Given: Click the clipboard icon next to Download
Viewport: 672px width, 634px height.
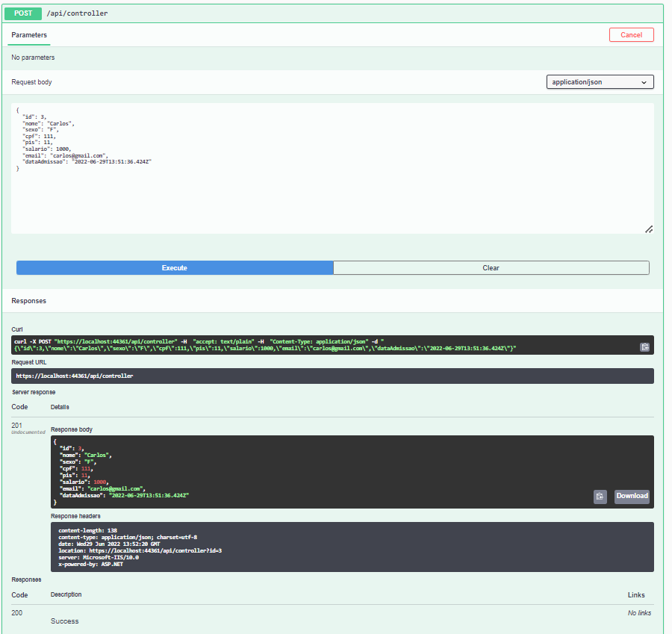Looking at the screenshot, I should pos(600,496).
